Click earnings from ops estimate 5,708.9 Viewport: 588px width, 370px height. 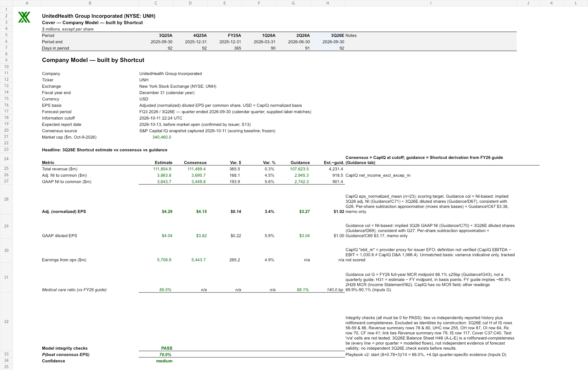[164, 260]
